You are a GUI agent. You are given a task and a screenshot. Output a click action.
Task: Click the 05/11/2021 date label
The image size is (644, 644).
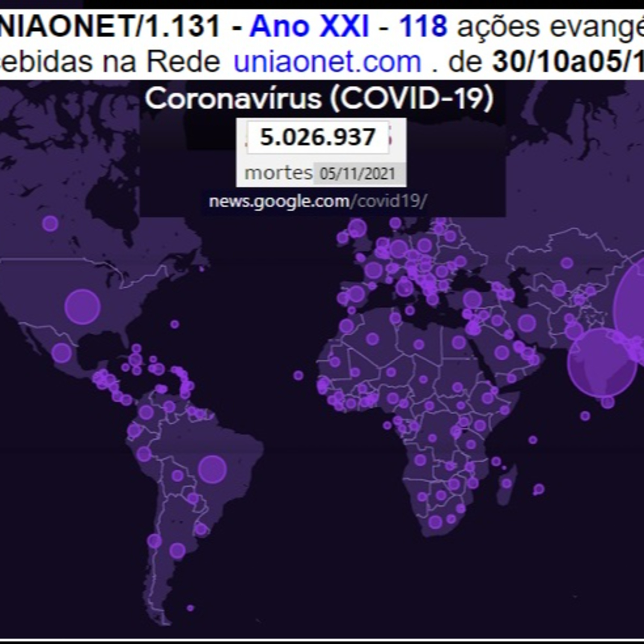tap(357, 174)
